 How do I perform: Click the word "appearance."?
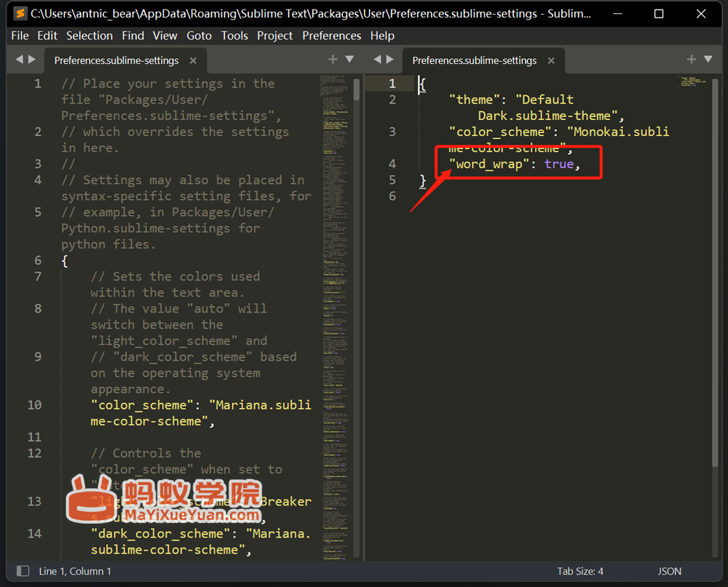[x=131, y=389]
